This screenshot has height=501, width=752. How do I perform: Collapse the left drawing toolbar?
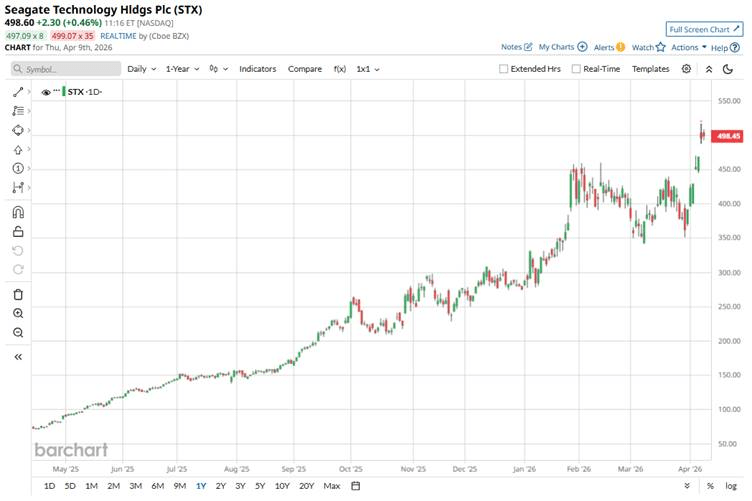[18, 357]
